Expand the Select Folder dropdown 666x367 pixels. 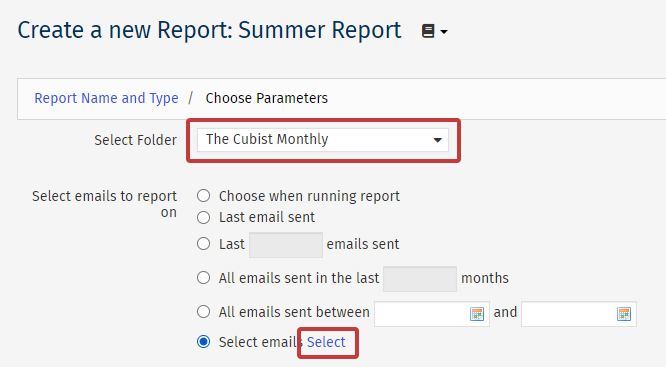pyautogui.click(x=323, y=140)
